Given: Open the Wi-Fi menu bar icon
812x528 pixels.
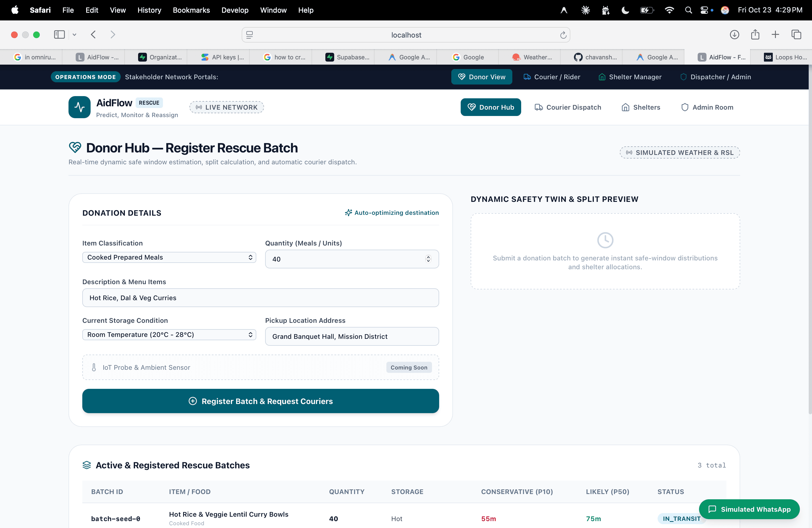Looking at the screenshot, I should pos(669,10).
